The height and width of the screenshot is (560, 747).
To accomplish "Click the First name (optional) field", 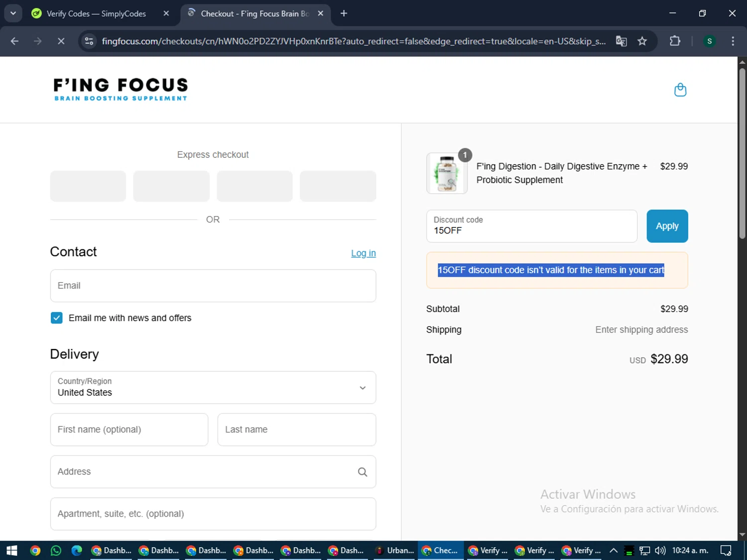I will [x=129, y=430].
